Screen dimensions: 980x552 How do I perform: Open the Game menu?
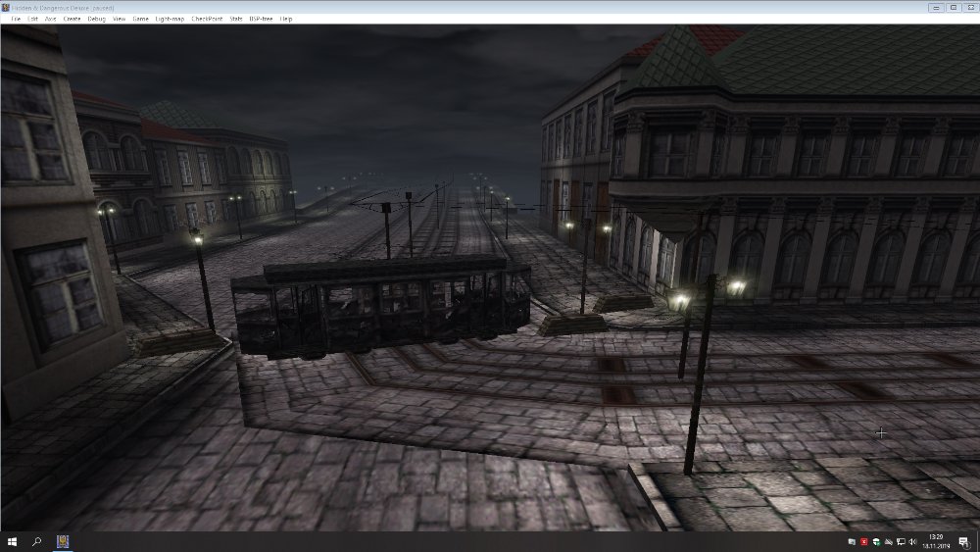tap(140, 19)
